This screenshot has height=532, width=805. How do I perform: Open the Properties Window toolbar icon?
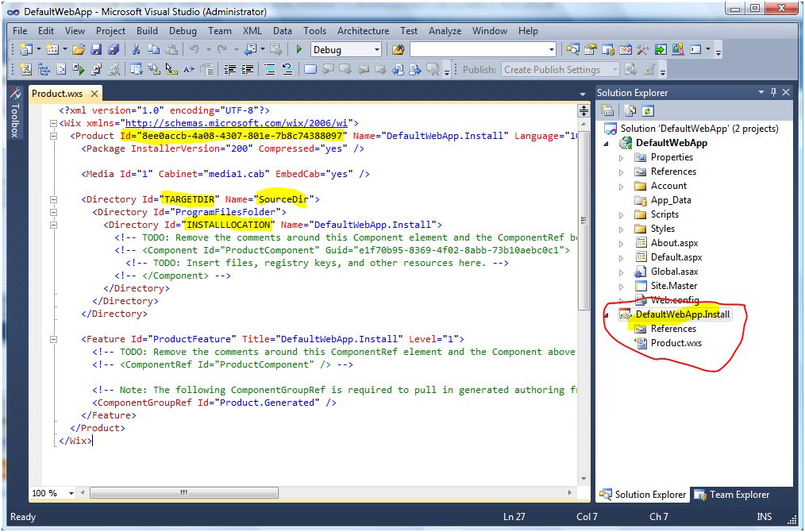coord(591,49)
